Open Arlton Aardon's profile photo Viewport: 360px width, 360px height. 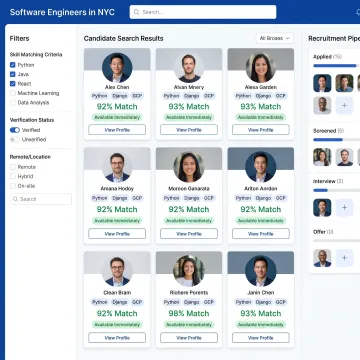(261, 167)
